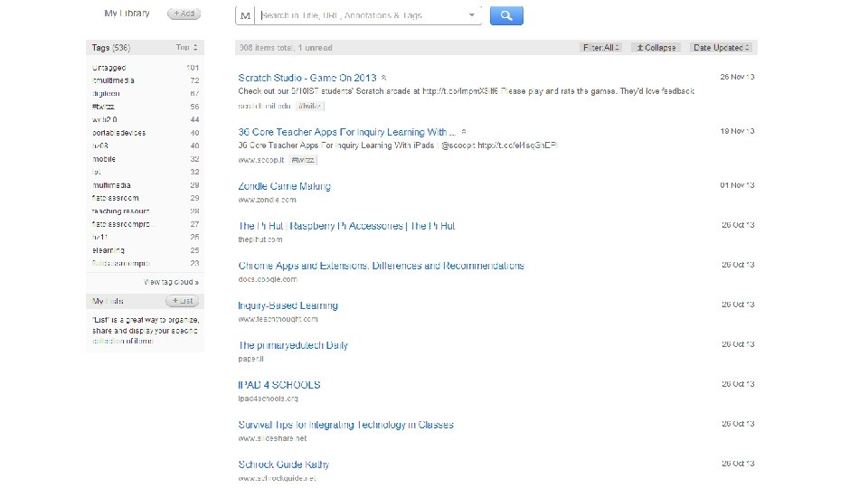
Task: Open the Tags Top sort dropdown
Action: (186, 48)
